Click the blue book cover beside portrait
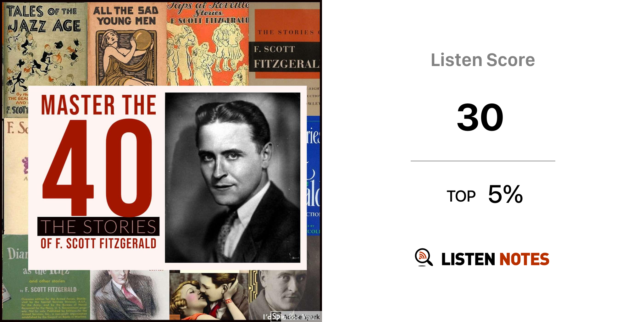 (313, 175)
